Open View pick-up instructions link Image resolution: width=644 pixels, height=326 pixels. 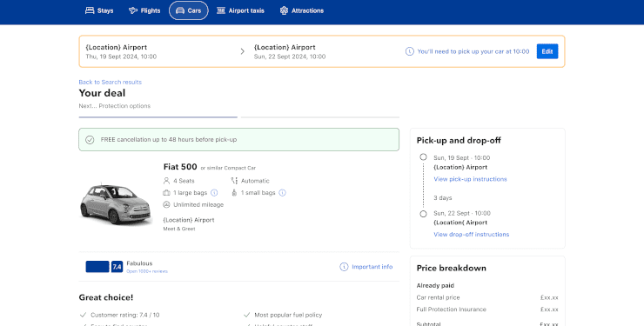(x=470, y=179)
